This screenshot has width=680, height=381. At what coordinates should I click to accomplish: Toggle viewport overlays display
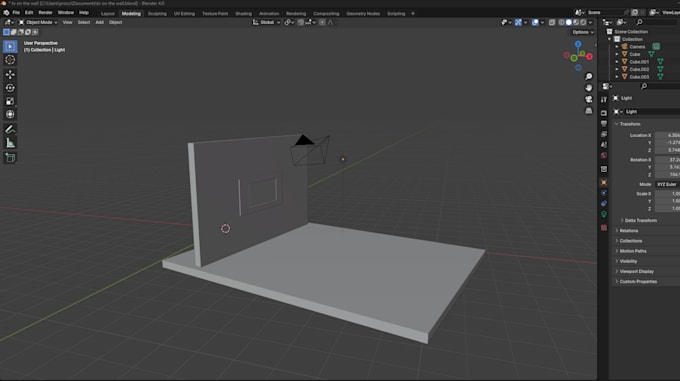tap(535, 23)
